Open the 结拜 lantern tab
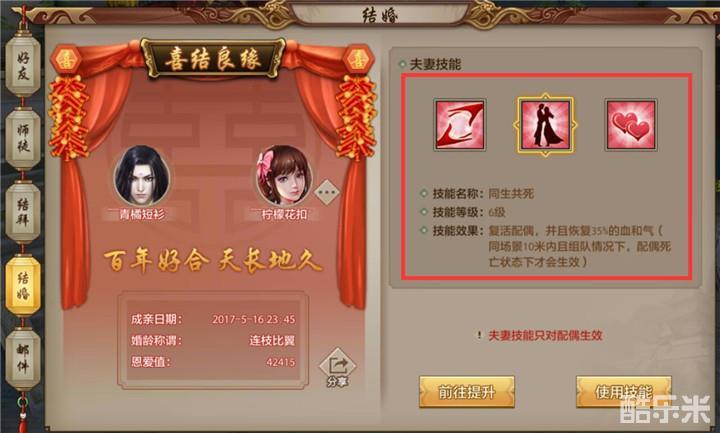The image size is (720, 433). (x=23, y=211)
